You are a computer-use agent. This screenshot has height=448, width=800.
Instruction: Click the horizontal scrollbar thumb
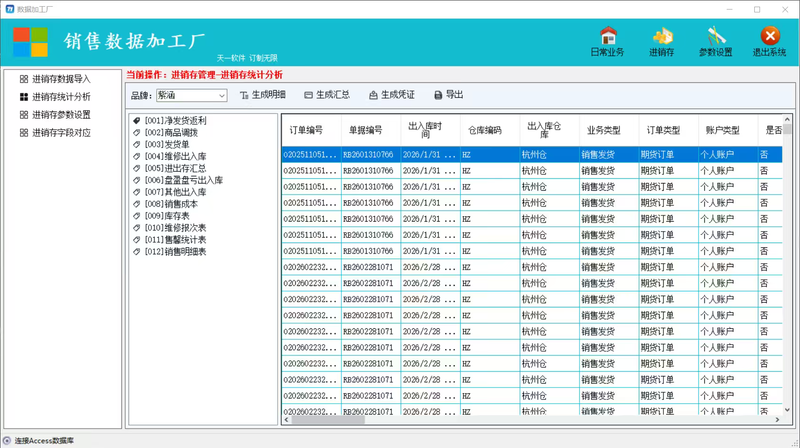click(x=328, y=420)
